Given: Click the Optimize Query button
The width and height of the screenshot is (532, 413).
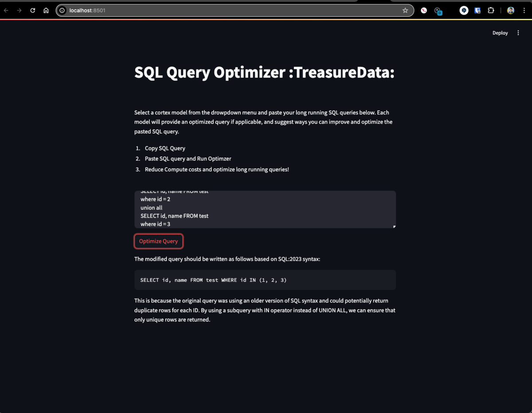Looking at the screenshot, I should click(159, 241).
